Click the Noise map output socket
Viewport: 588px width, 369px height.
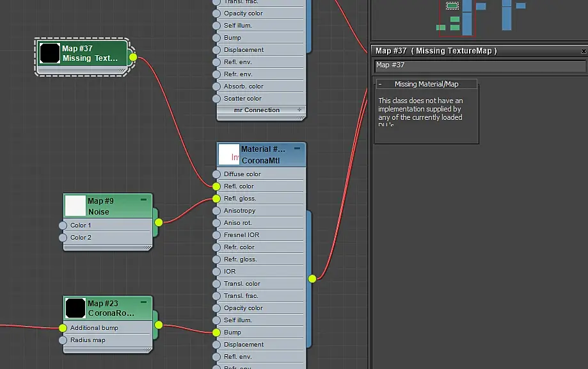159,222
